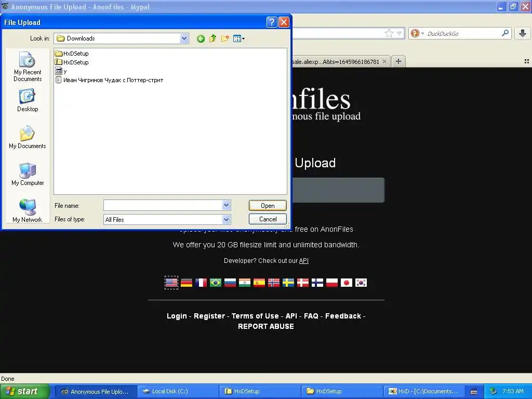Click the Cancel button
Image resolution: width=532 pixels, height=399 pixels.
(x=268, y=219)
